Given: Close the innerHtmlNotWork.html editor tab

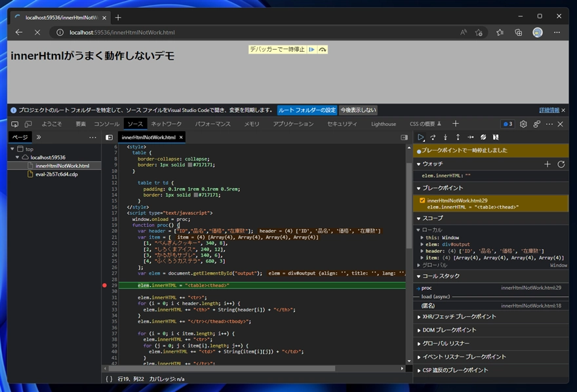Looking at the screenshot, I should [x=181, y=137].
